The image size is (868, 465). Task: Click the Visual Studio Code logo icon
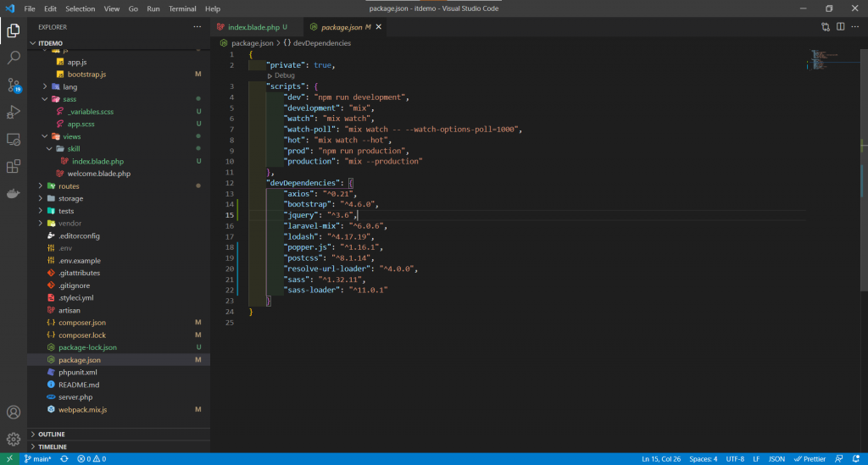pos(10,8)
